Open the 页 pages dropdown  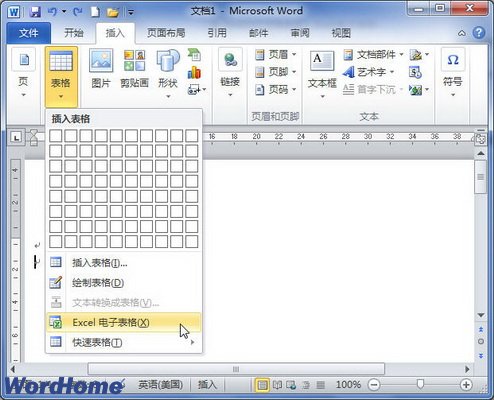click(23, 73)
